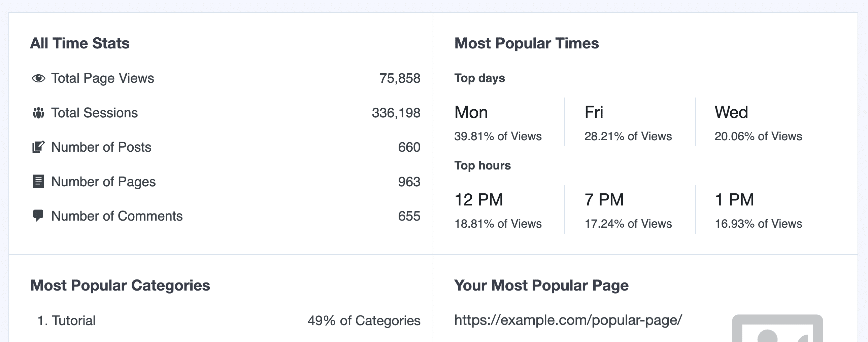
Task: Click the Most Popular Times heading
Action: pos(527,43)
